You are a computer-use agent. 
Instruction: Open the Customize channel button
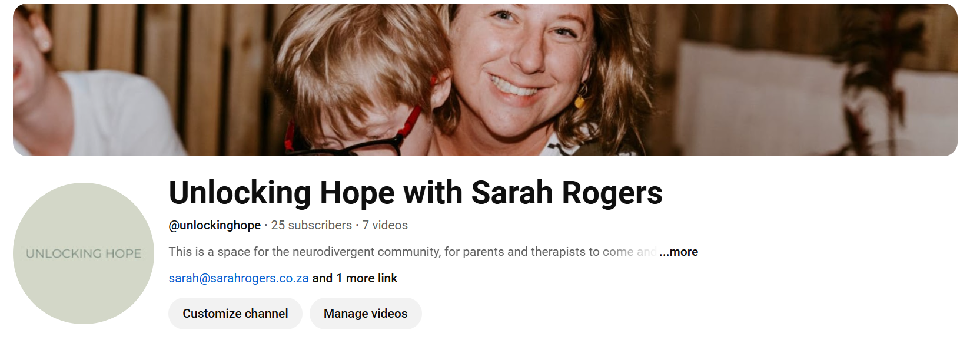pos(235,314)
